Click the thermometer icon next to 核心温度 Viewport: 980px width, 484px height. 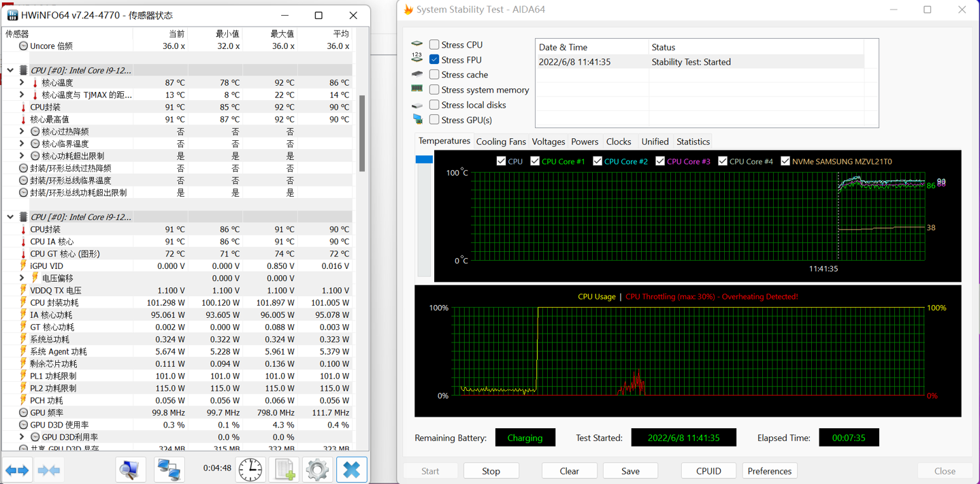pos(35,82)
